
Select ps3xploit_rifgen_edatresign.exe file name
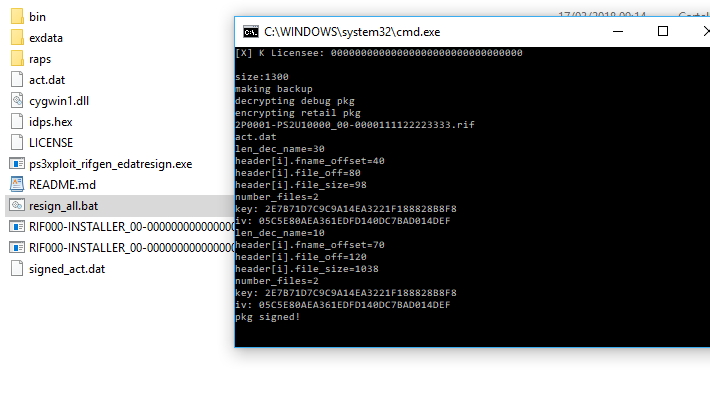(x=110, y=164)
